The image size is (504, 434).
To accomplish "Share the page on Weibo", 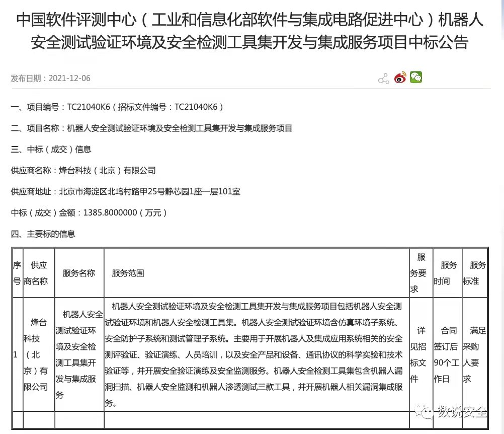I will pos(400,78).
